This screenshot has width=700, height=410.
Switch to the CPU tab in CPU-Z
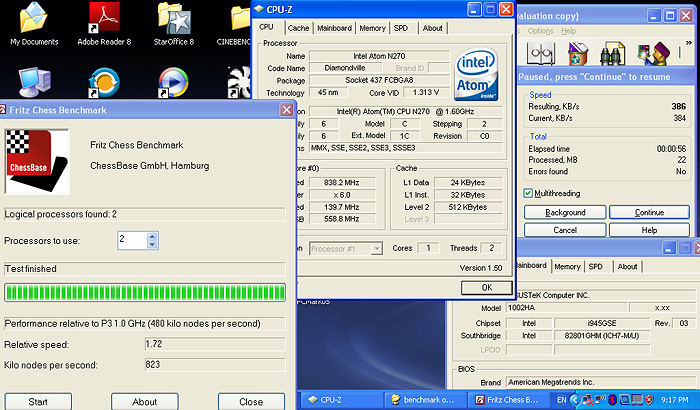pyautogui.click(x=267, y=27)
